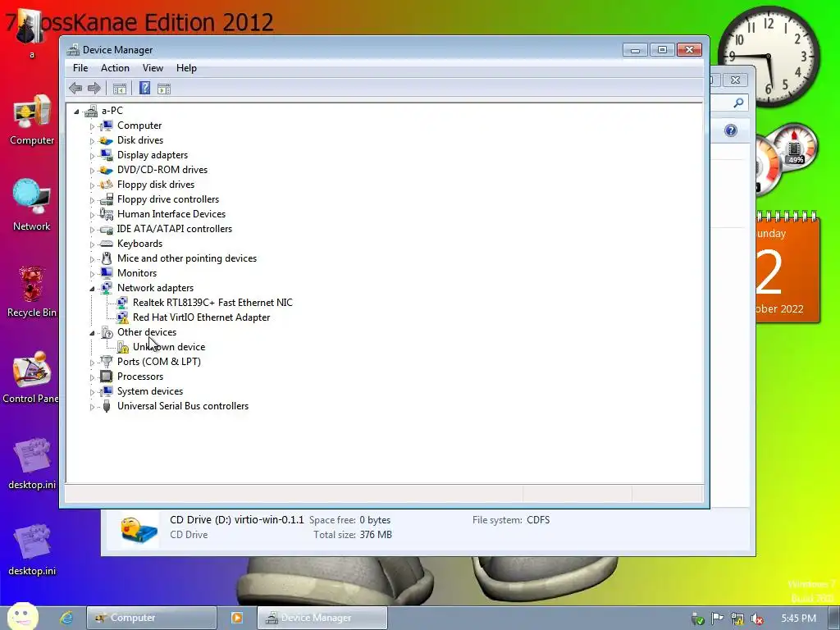The height and width of the screenshot is (630, 840).
Task: Click the orange calendar gadget
Action: 787,268
